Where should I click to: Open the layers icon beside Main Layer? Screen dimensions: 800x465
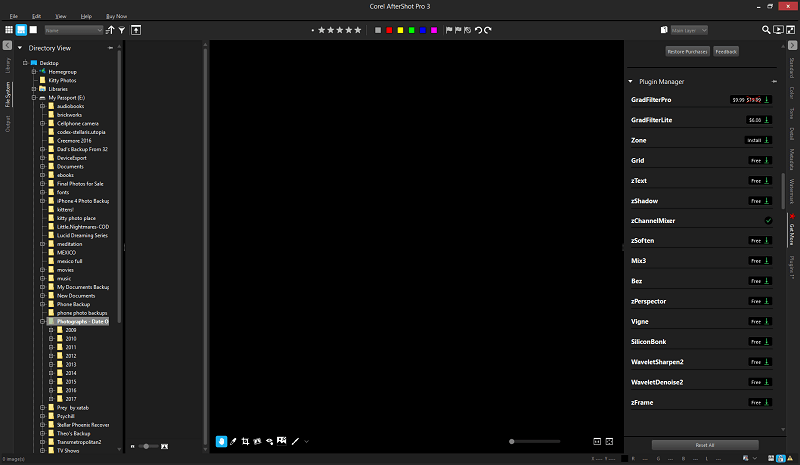(664, 30)
